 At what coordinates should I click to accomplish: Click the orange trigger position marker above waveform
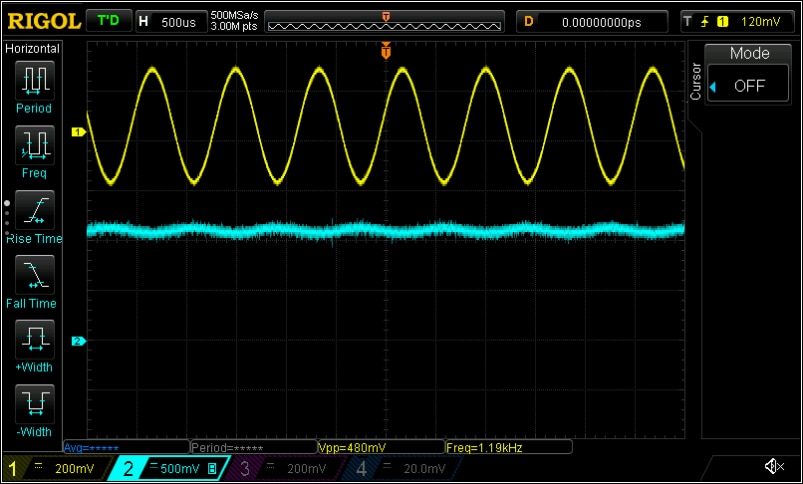[385, 53]
